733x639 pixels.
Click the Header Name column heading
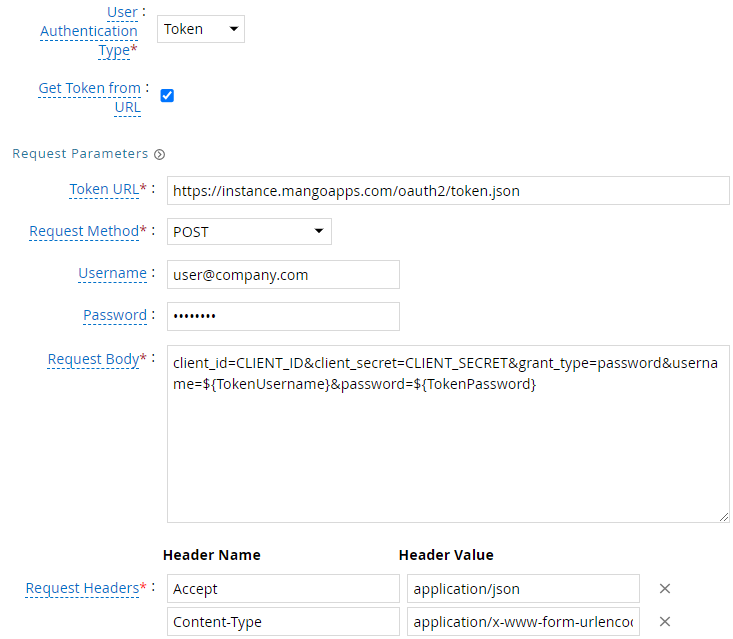tap(212, 555)
